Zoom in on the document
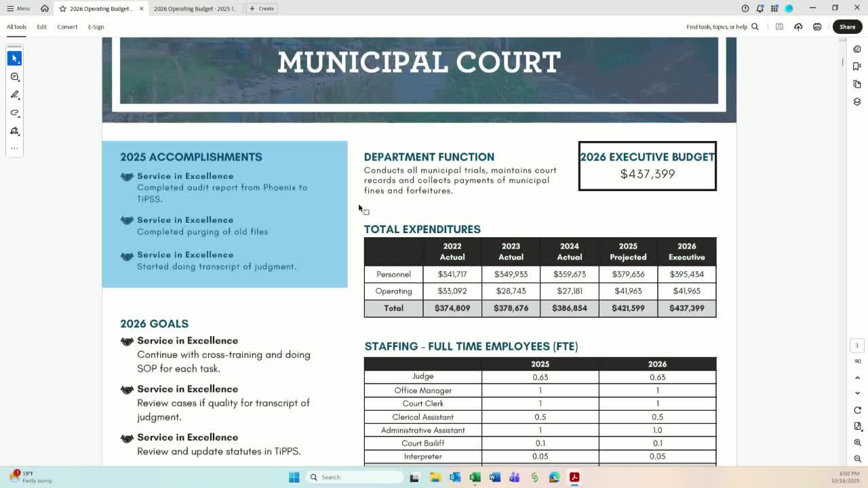Screen dimensions: 868x488 tap(857, 443)
